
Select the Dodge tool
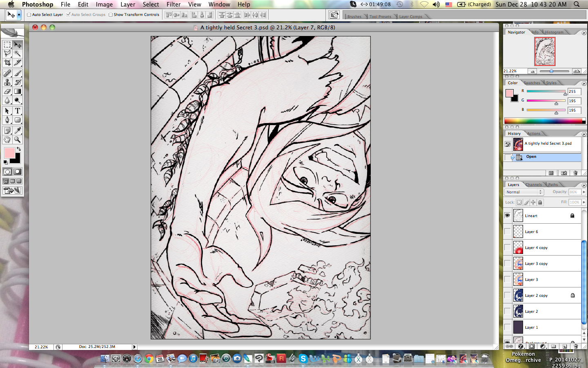(x=18, y=100)
